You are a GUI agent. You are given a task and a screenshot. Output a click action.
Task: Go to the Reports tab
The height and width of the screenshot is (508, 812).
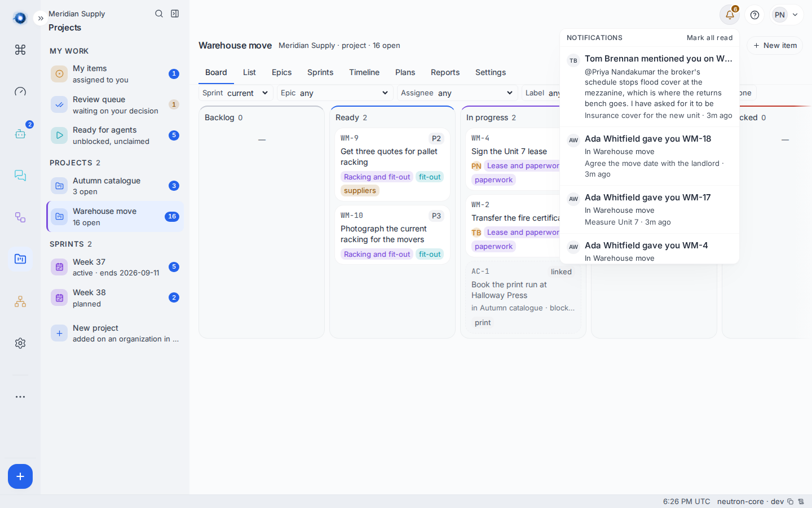tap(445, 72)
